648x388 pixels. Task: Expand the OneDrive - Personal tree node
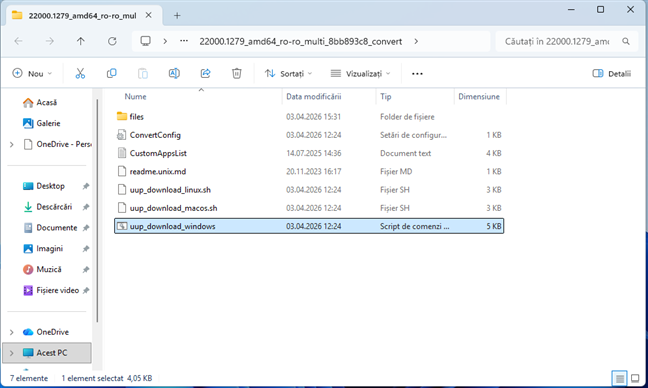click(x=12, y=144)
